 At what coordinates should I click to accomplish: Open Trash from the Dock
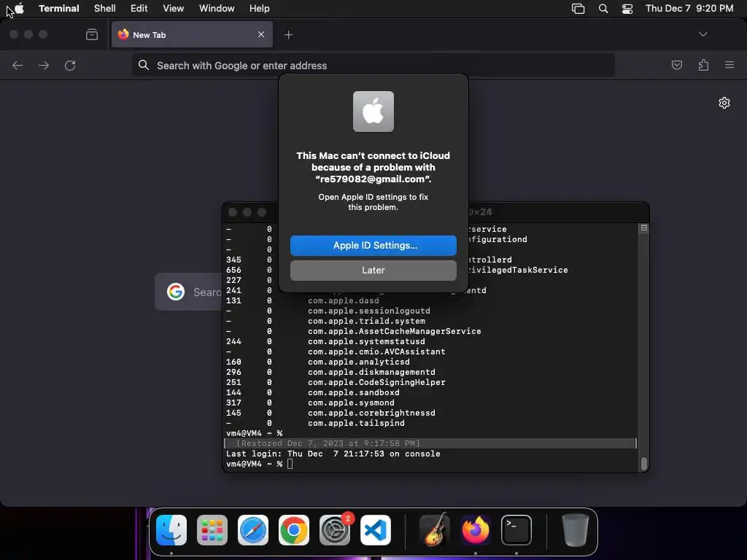coord(575,530)
